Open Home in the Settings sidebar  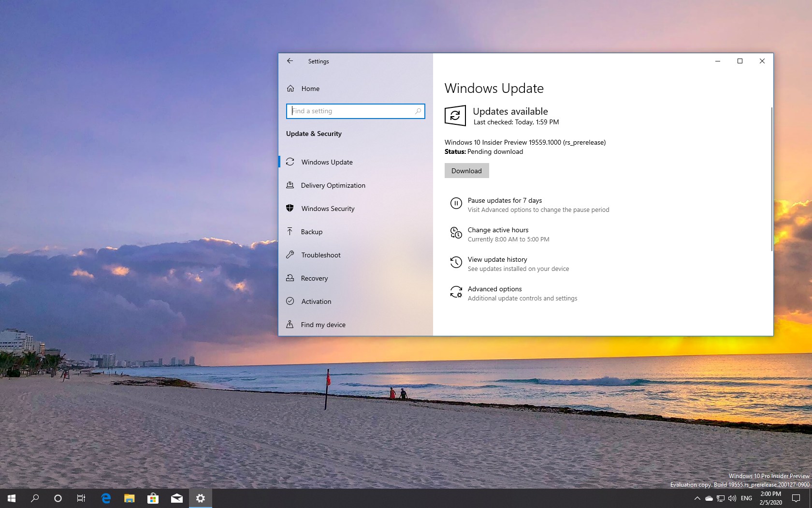point(310,89)
